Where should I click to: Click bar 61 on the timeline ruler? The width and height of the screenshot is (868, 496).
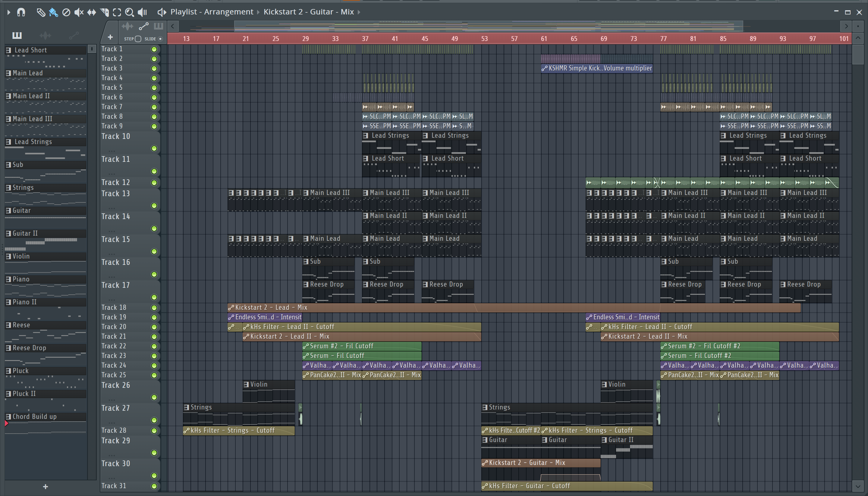(544, 39)
